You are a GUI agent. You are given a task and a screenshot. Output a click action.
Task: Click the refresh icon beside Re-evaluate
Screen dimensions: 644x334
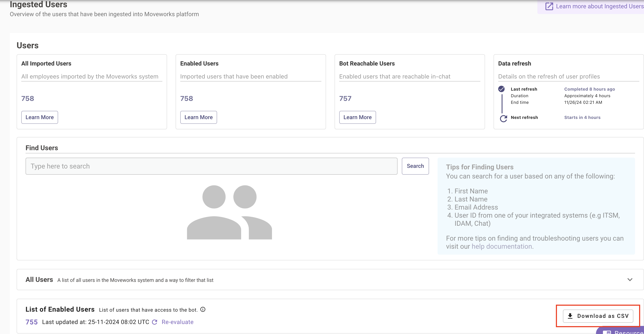pos(155,322)
